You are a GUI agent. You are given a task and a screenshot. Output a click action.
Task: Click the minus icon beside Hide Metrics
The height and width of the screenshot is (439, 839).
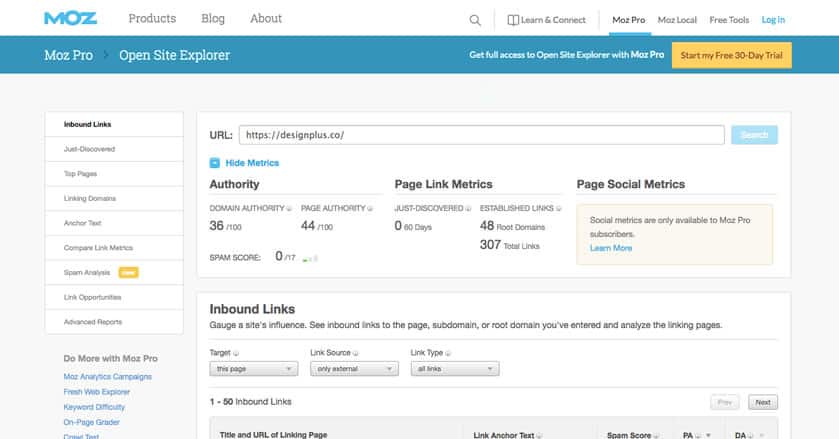215,163
